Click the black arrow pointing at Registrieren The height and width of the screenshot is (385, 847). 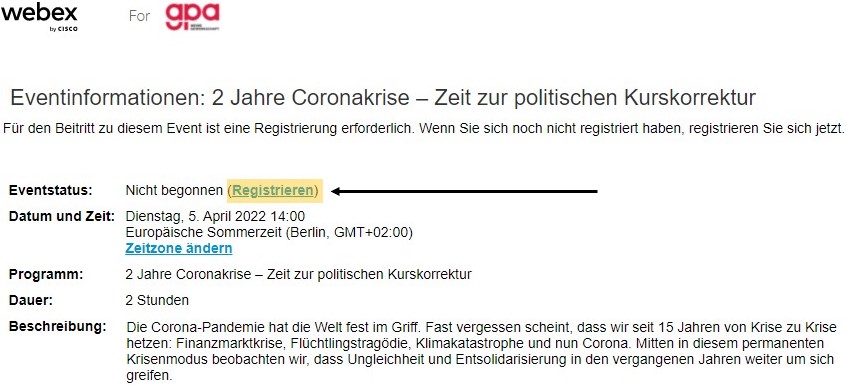point(465,191)
